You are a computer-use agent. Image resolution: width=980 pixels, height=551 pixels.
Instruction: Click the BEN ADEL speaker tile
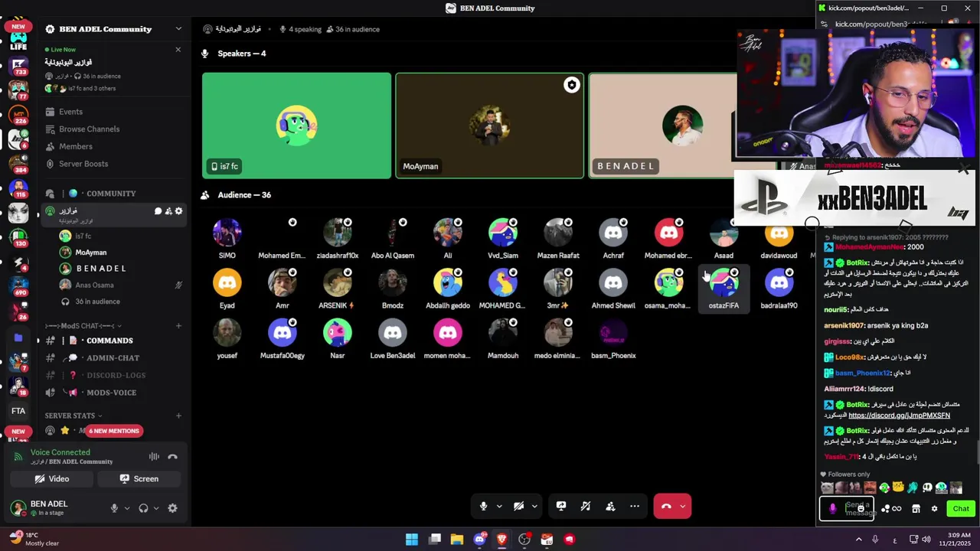[663, 126]
